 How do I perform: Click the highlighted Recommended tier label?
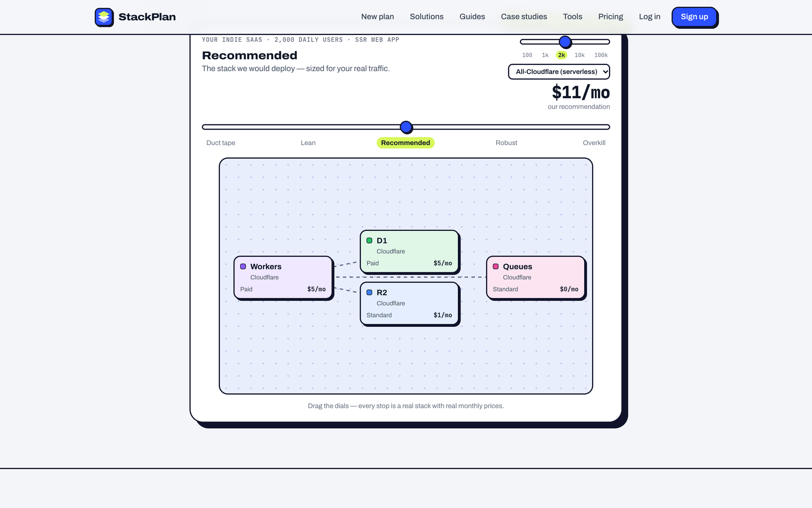[x=406, y=143]
